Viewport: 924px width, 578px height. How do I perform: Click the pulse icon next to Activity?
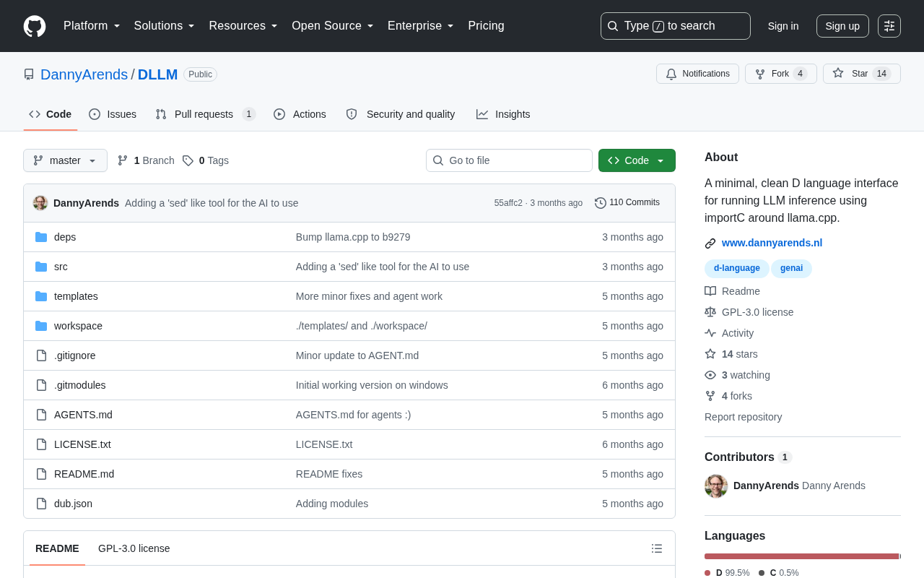(x=710, y=333)
